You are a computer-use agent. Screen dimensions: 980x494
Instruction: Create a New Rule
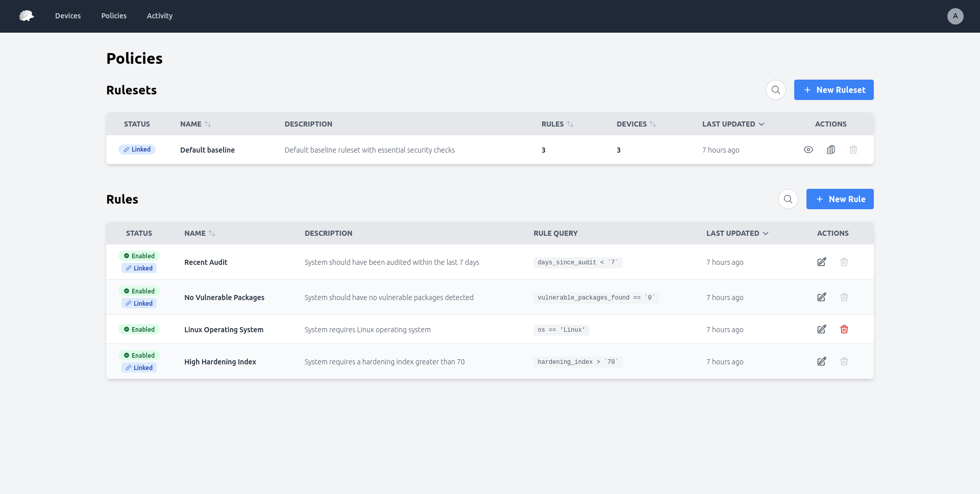point(840,199)
